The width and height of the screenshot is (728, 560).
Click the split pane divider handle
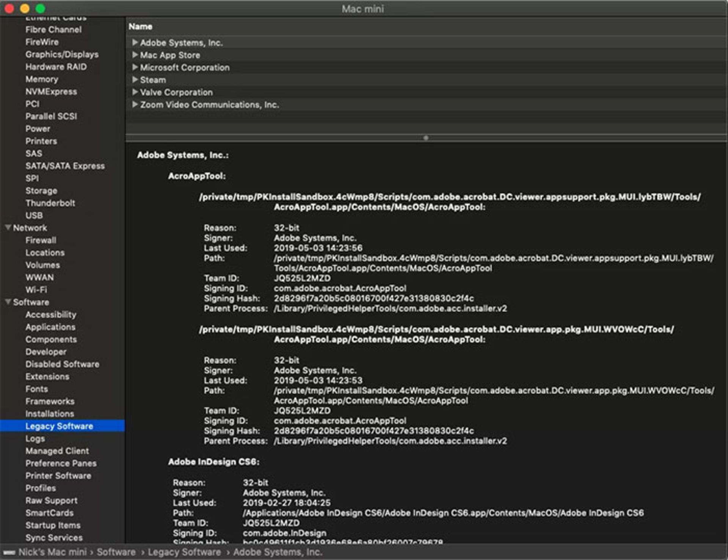[x=426, y=138]
